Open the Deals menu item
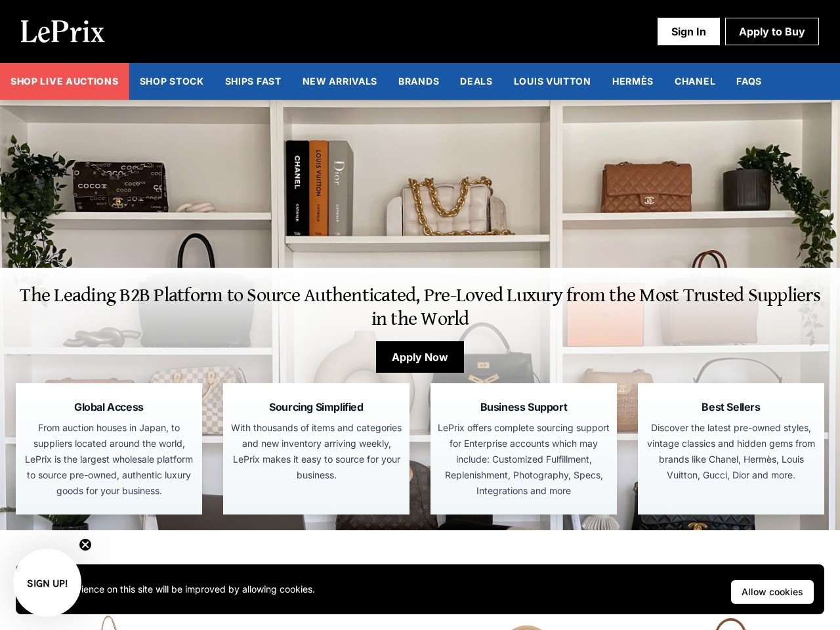The height and width of the screenshot is (630, 840). pos(476,81)
